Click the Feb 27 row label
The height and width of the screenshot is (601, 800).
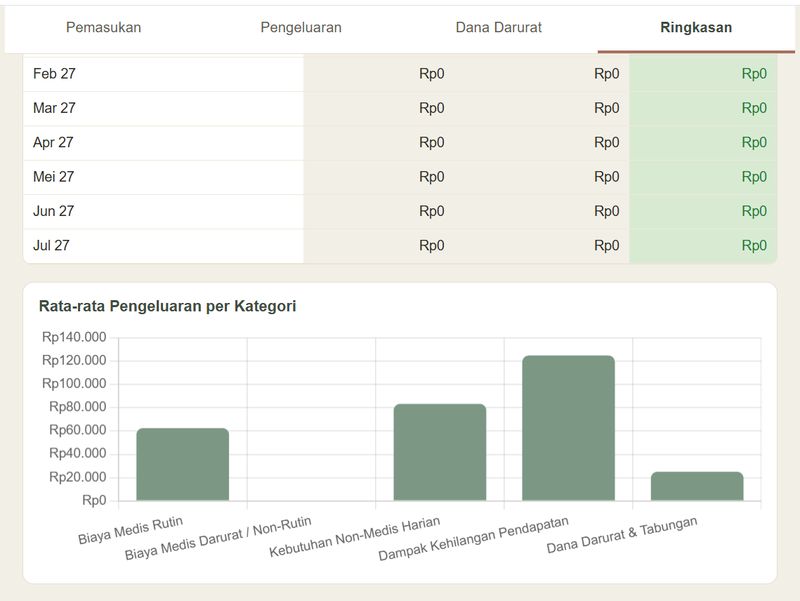pos(54,74)
